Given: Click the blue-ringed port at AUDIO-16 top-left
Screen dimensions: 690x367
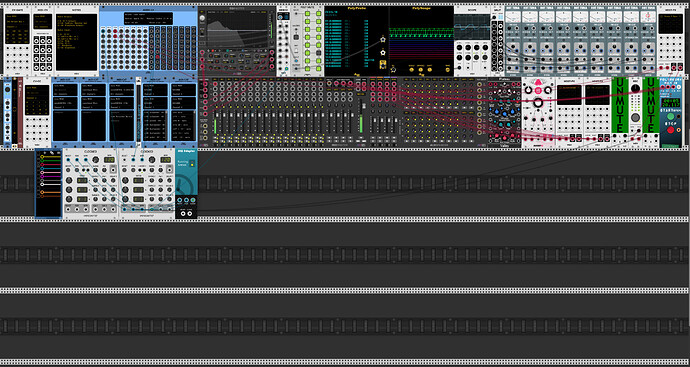Looking at the screenshot, I should point(103,31).
